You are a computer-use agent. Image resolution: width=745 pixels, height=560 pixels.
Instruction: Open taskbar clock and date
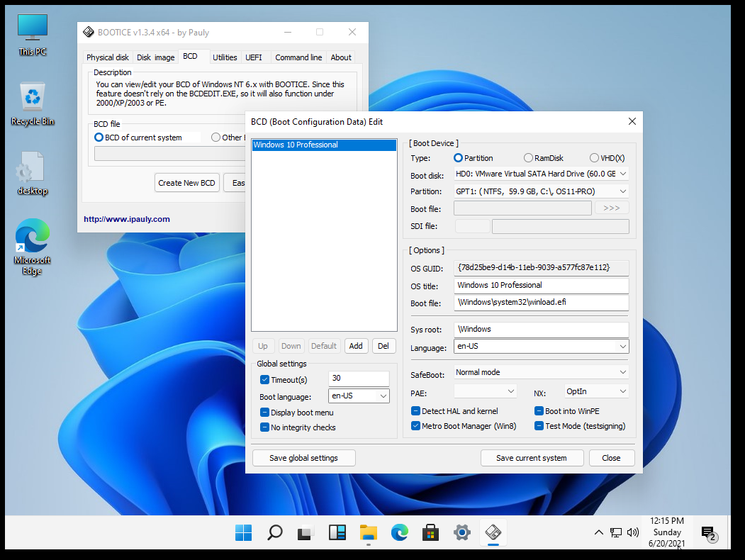tap(666, 532)
